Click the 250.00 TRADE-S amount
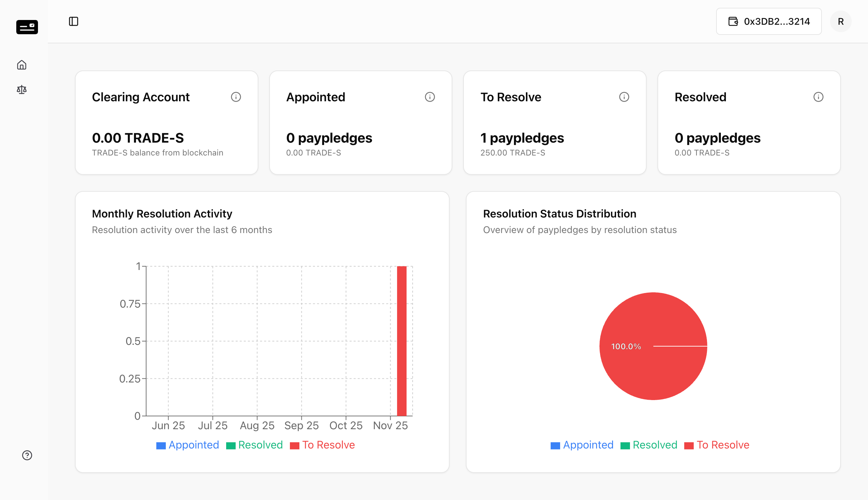Viewport: 868px width, 500px height. [x=513, y=153]
